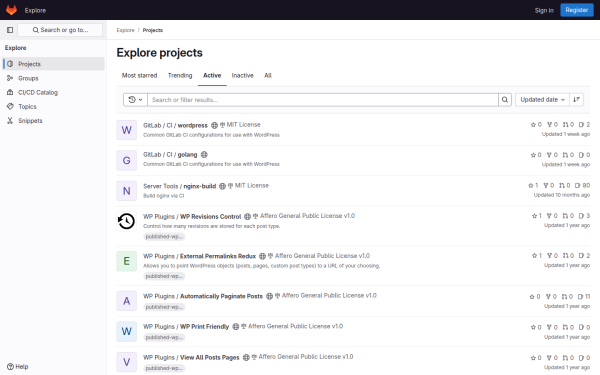Open the recent searches history dropdown
This screenshot has width=600, height=375.
[135, 100]
